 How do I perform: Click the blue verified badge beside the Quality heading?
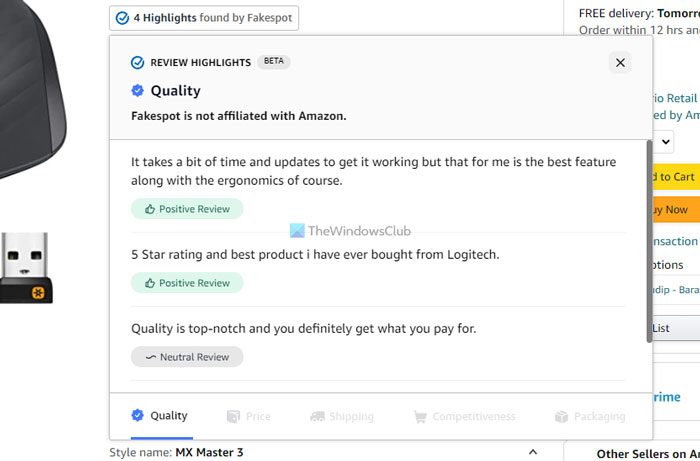138,91
